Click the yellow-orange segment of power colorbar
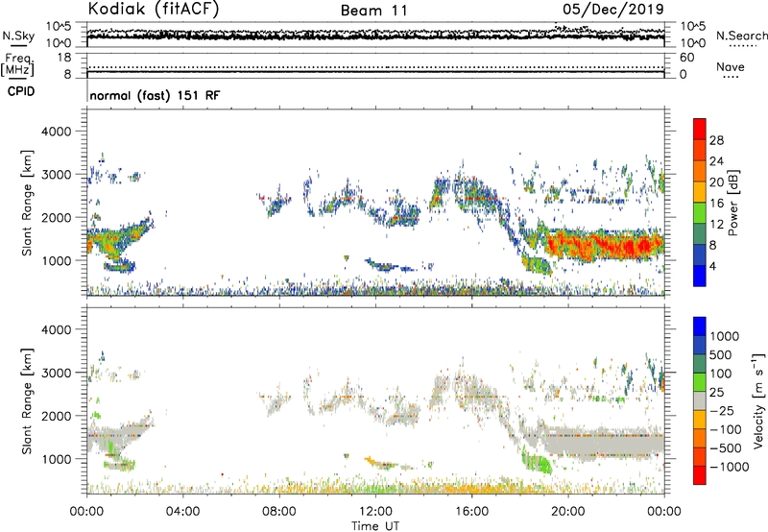 point(700,192)
